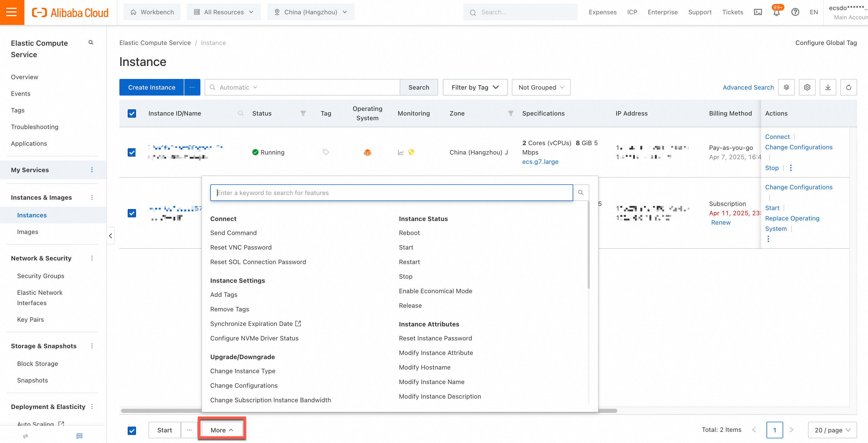Click magnifier button of feature search box

581,192
